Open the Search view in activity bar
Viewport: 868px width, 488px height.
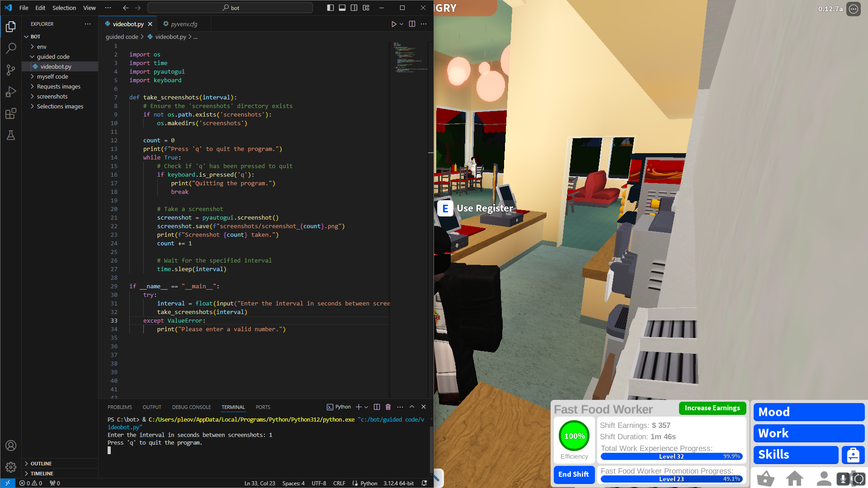11,48
